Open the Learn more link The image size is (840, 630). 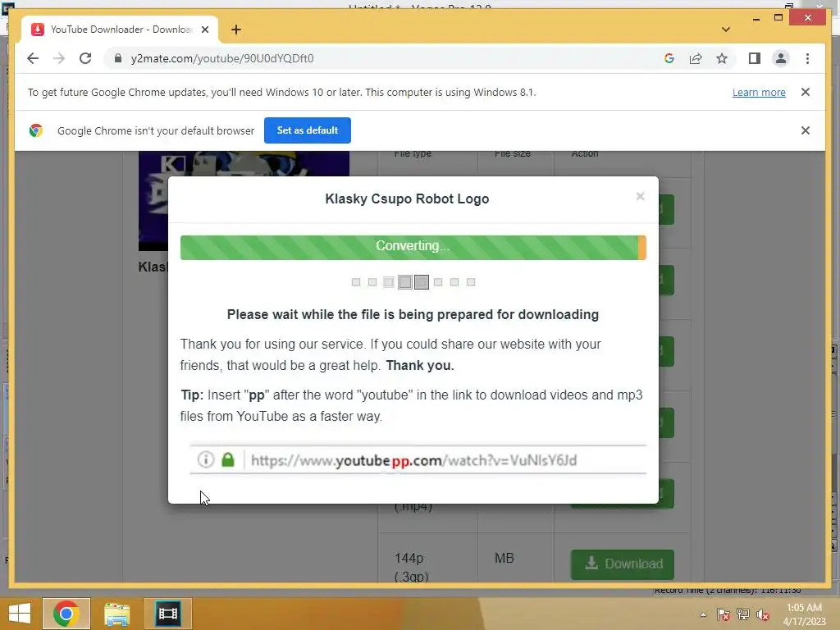(x=759, y=92)
